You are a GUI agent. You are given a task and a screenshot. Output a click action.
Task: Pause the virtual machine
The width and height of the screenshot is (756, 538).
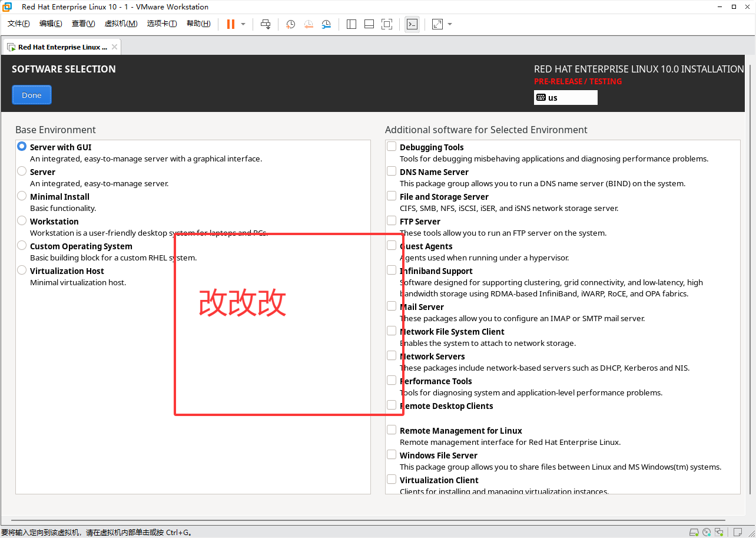click(x=231, y=24)
